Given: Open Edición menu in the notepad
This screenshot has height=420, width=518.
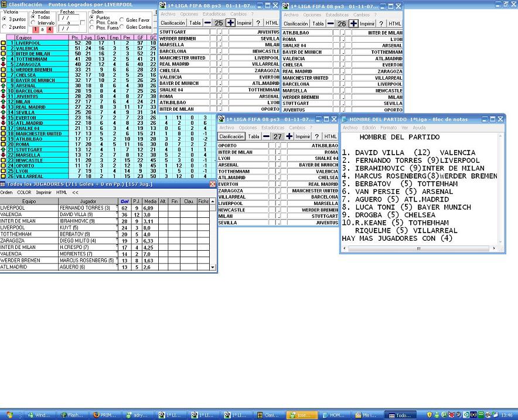Looking at the screenshot, I should click(369, 128).
